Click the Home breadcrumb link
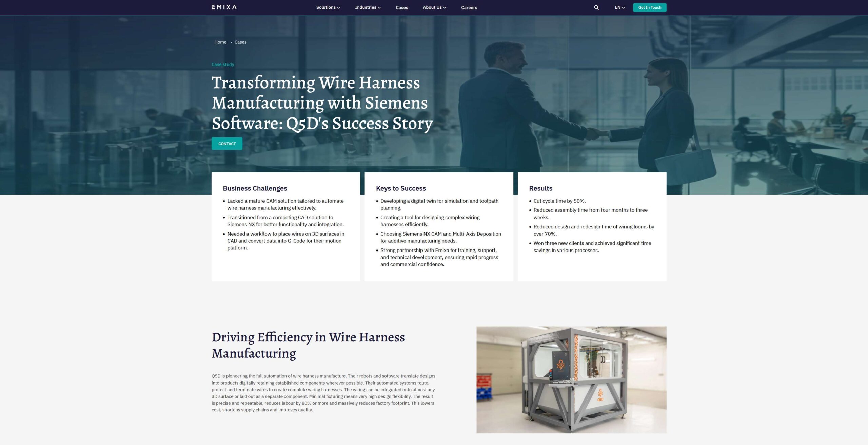The height and width of the screenshot is (445, 868). tap(220, 42)
